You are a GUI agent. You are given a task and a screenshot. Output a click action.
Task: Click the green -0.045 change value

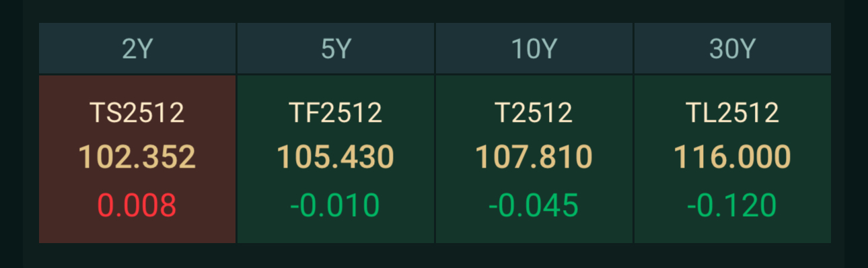pyautogui.click(x=534, y=205)
